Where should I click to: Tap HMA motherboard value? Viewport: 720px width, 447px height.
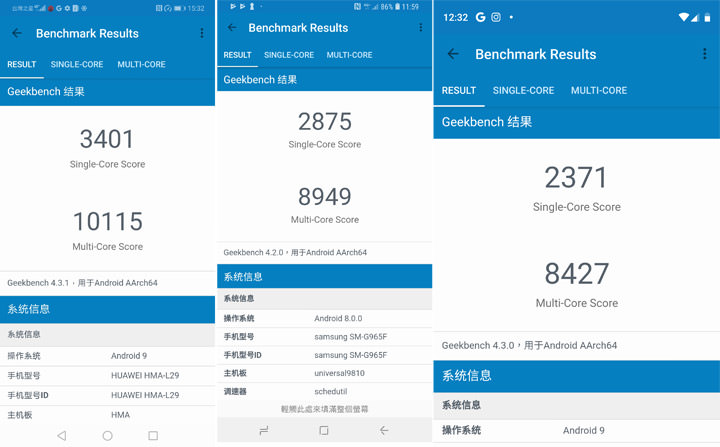[120, 415]
